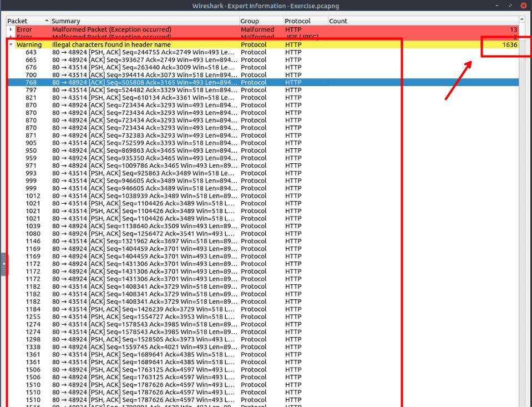Select the packet 1080 entry
Viewport: 532px width, 407px height.
pyautogui.click(x=144, y=234)
